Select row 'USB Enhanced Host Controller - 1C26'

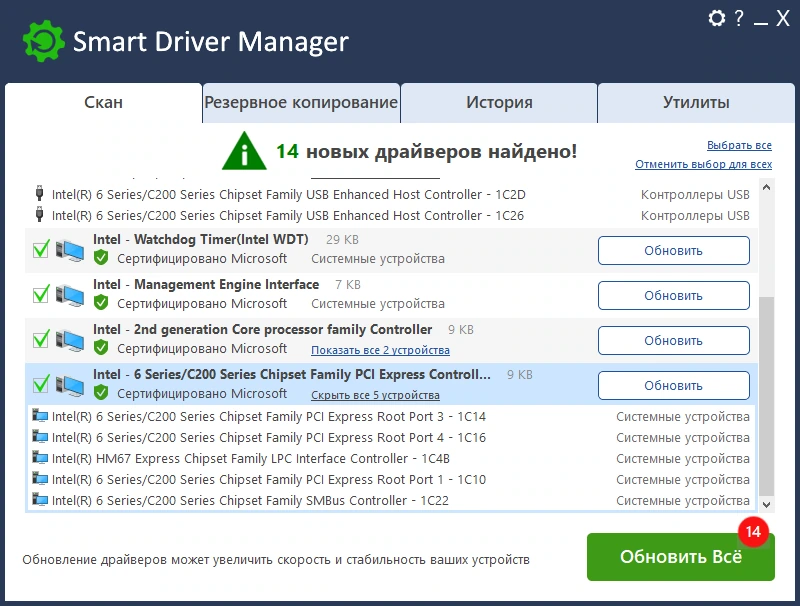(x=391, y=215)
